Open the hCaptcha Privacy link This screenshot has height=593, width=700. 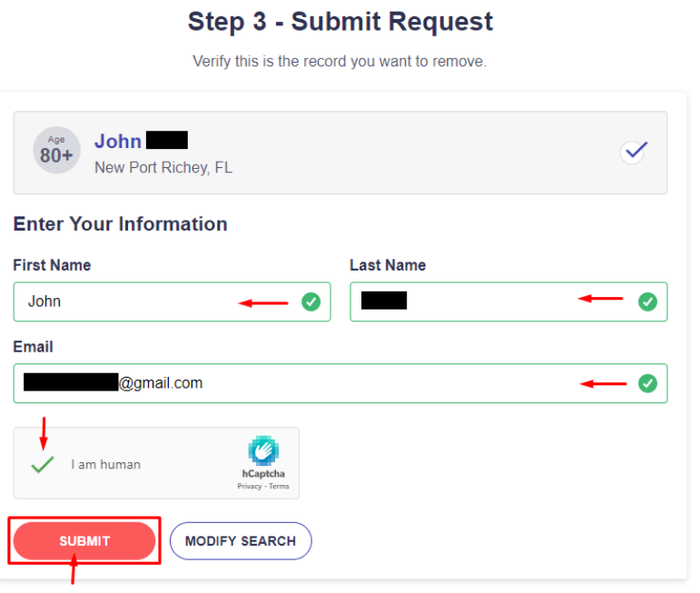coord(249,487)
